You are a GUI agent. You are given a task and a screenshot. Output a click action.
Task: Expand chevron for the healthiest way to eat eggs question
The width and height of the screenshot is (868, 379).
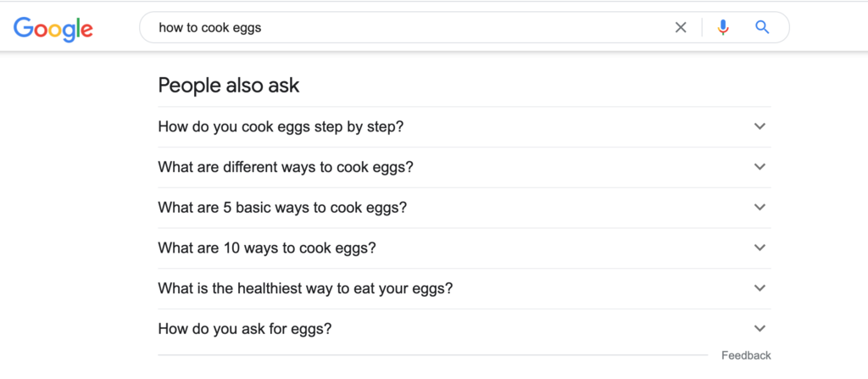[x=759, y=288]
